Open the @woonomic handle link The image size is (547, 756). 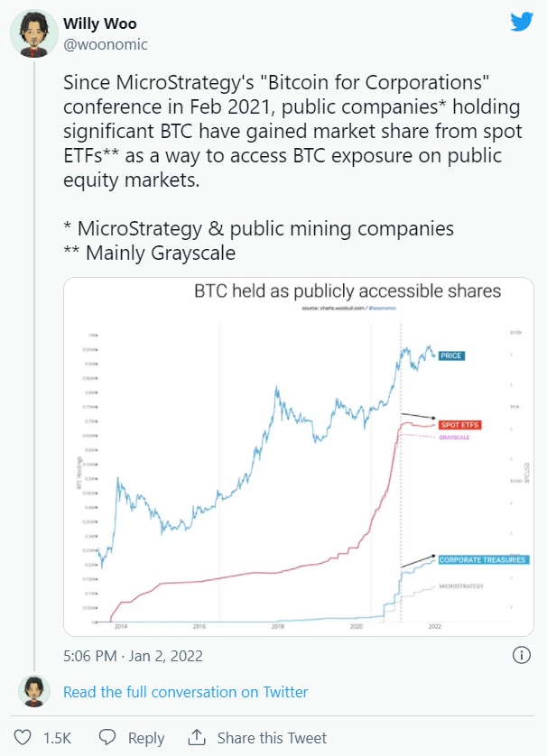click(x=106, y=43)
